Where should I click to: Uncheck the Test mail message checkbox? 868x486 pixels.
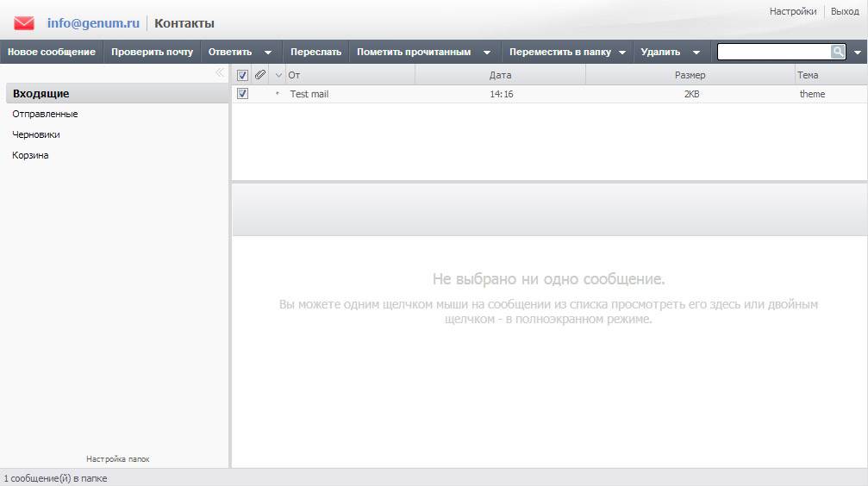(x=242, y=94)
